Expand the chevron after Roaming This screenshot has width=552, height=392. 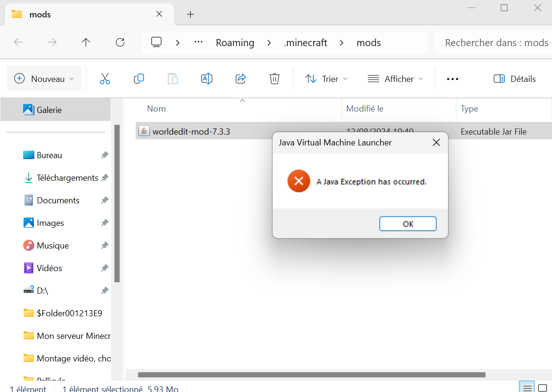269,42
